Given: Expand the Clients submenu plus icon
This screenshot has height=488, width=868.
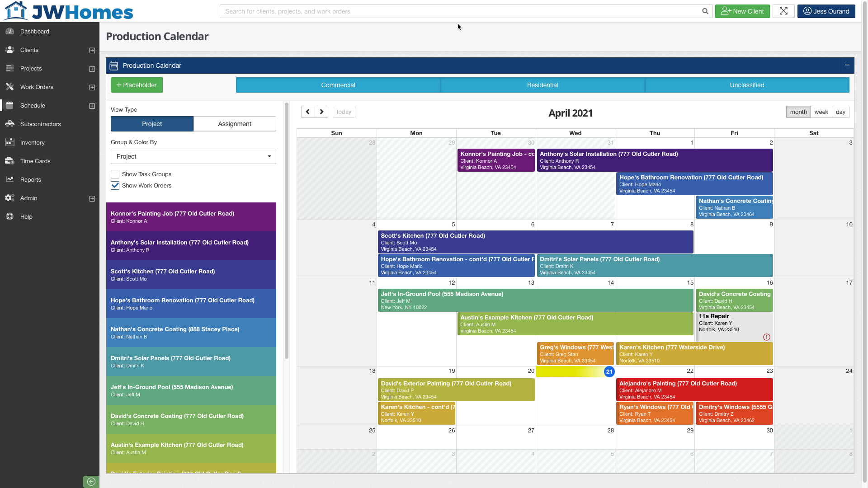Looking at the screenshot, I should (x=92, y=50).
